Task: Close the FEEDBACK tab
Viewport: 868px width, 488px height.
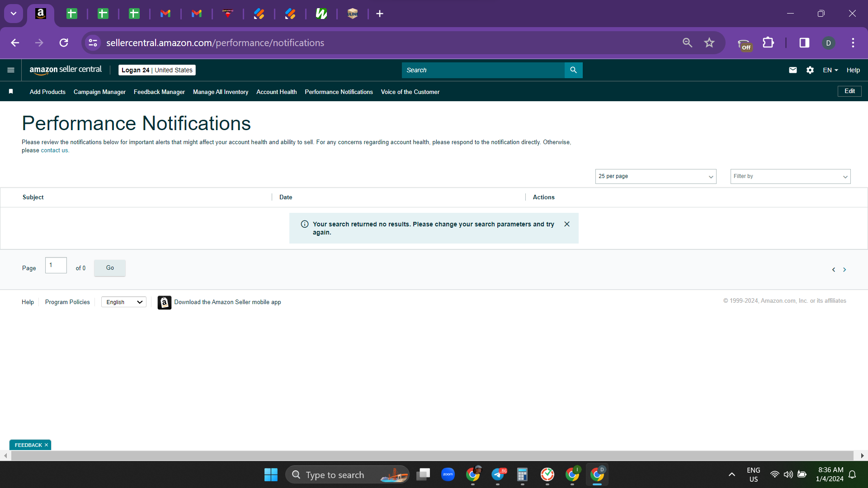Action: [x=46, y=445]
